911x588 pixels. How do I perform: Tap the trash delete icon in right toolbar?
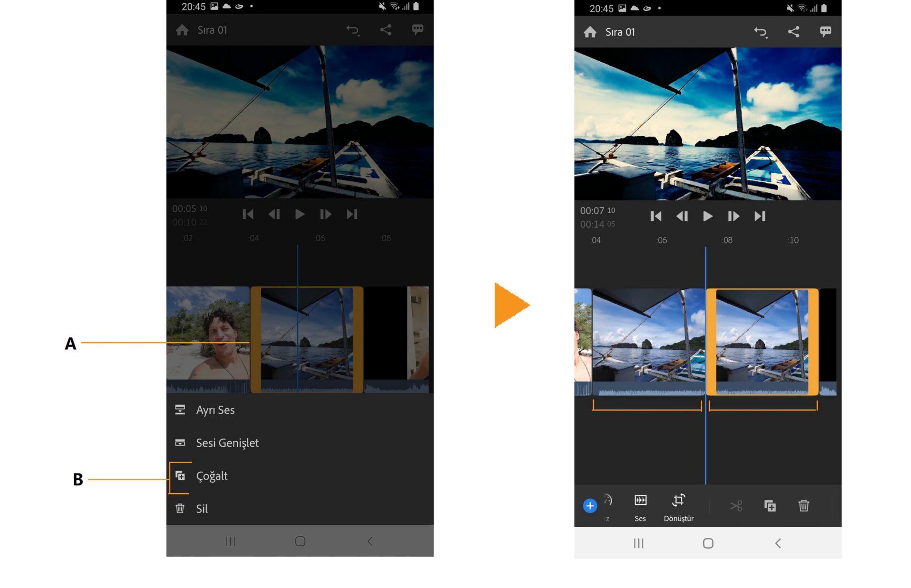coord(803,506)
